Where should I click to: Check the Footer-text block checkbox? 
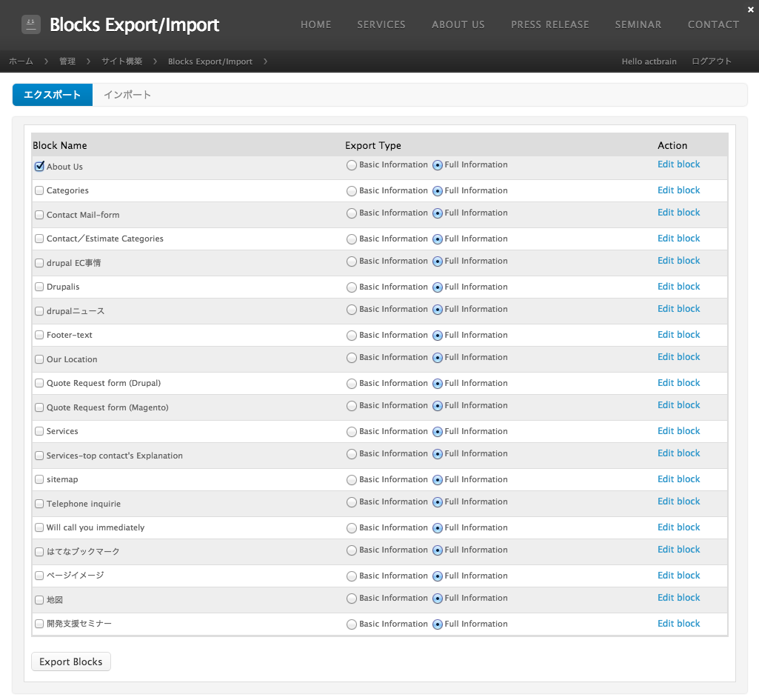[39, 335]
